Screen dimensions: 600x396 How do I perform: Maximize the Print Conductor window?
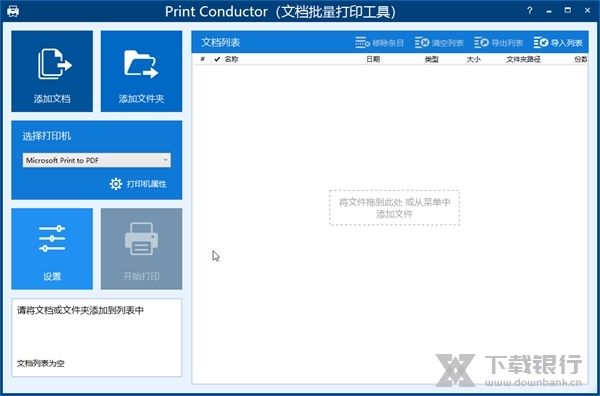(568, 11)
